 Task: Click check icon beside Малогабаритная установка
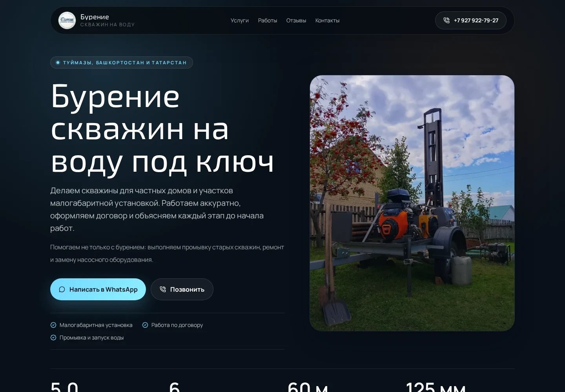click(x=53, y=325)
